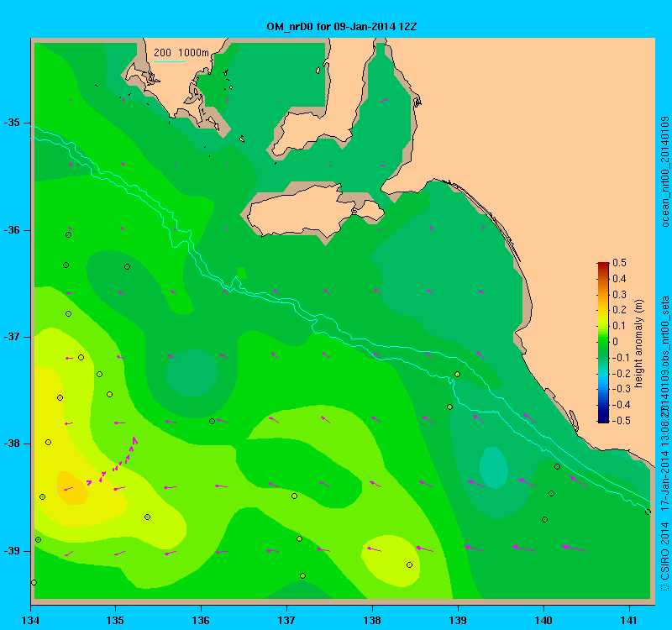Screen dimensions: 672x630
Task: Click the -0.1 colorbar tick label
Action: (x=620, y=358)
